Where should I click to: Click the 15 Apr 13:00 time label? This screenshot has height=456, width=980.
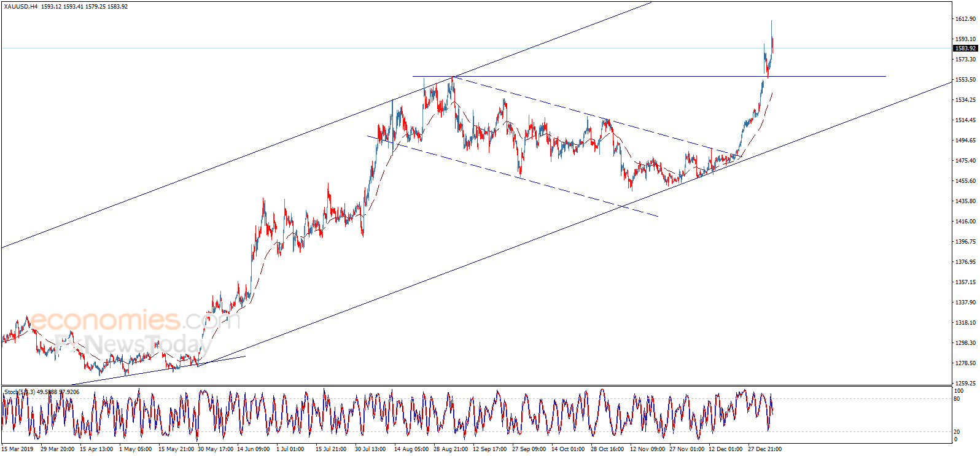tap(96, 449)
